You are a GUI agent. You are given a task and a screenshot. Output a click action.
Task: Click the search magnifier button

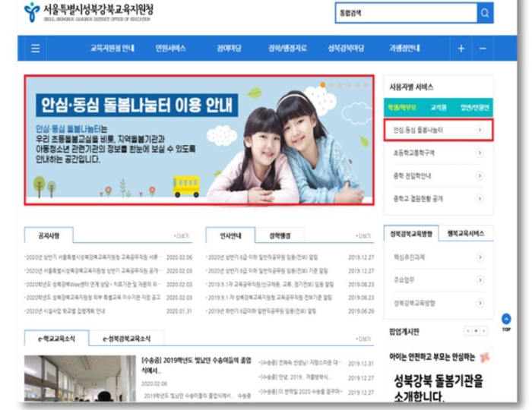pos(485,13)
